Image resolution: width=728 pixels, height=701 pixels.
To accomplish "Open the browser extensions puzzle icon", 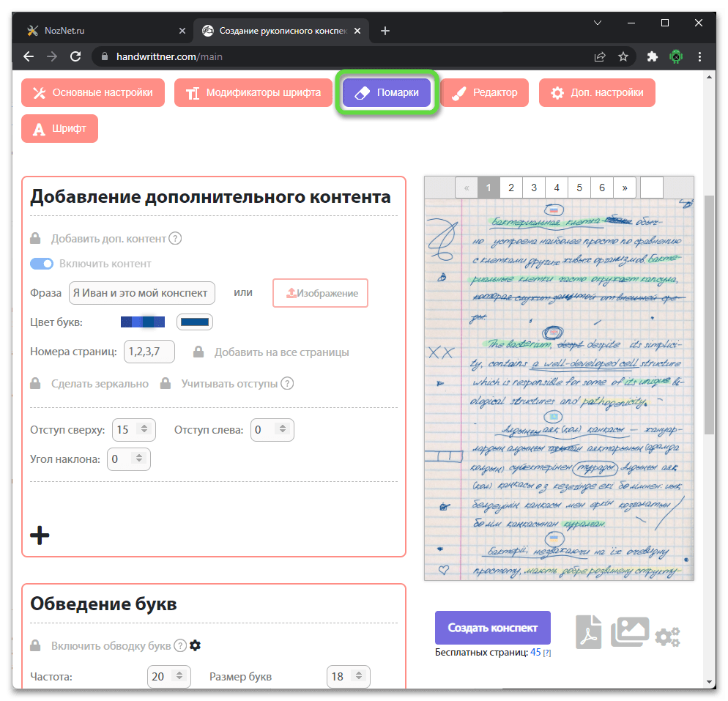I will [653, 56].
